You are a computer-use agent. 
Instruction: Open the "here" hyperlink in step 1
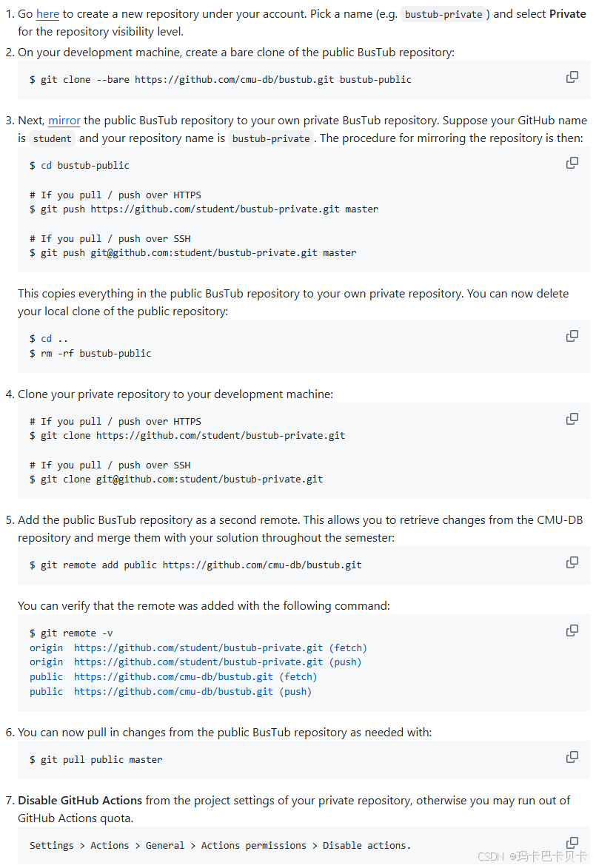click(x=47, y=13)
